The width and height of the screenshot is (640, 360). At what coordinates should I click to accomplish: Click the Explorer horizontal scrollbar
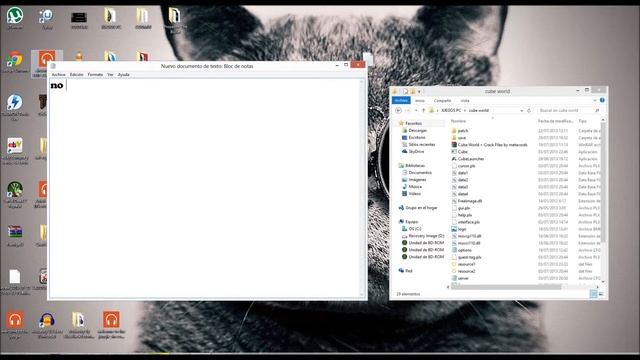click(506, 287)
